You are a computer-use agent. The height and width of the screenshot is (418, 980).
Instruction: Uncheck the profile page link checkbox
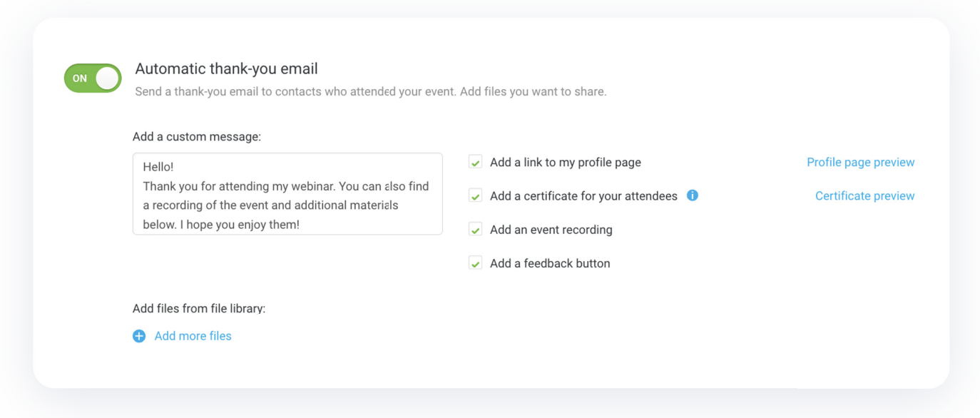point(475,162)
